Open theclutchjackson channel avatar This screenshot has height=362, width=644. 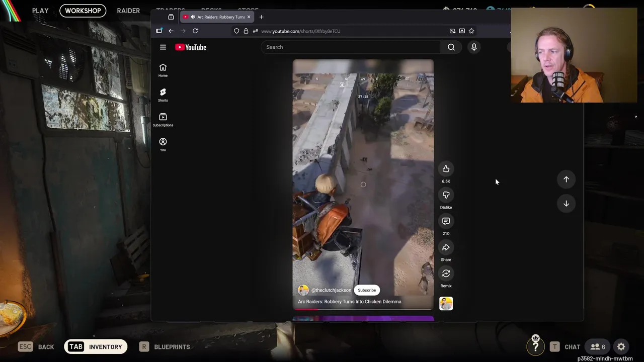pyautogui.click(x=303, y=290)
